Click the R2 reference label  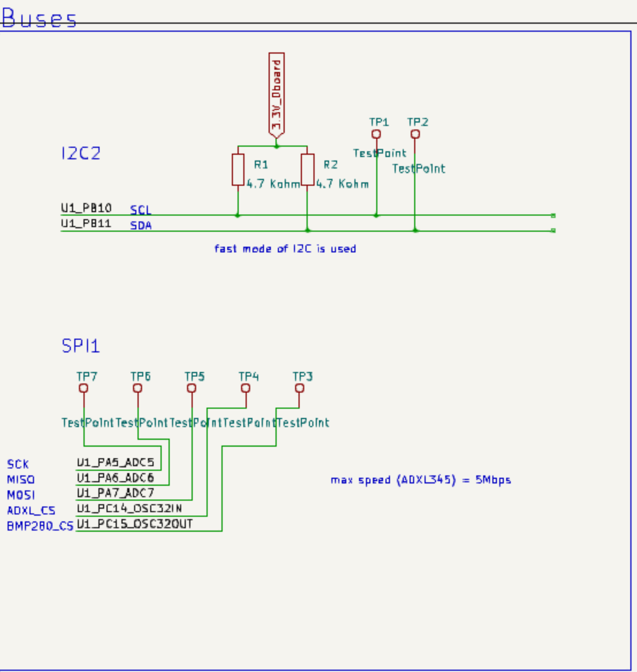pyautogui.click(x=330, y=165)
